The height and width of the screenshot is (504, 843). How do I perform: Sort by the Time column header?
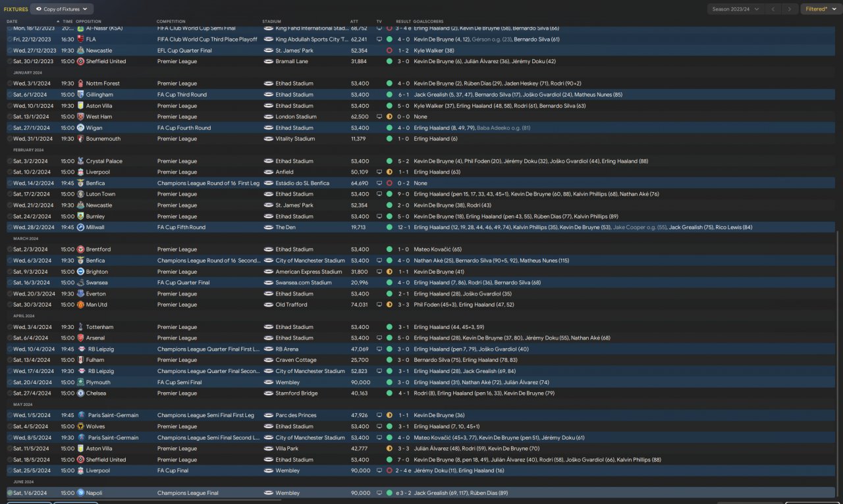pyautogui.click(x=67, y=22)
